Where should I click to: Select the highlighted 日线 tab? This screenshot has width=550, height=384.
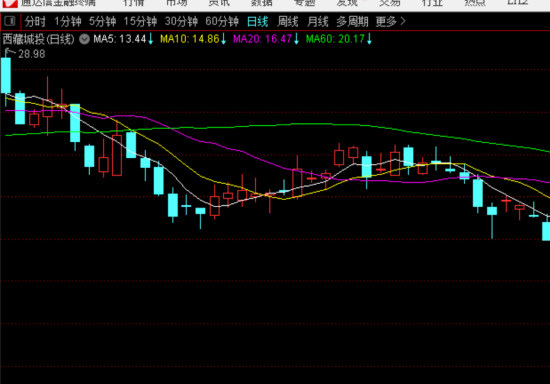coord(257,22)
